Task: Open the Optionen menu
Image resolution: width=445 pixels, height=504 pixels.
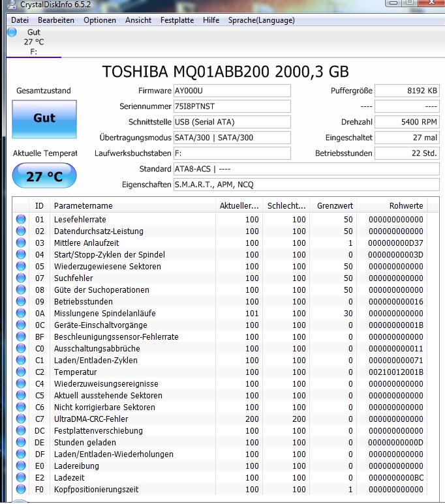Action: pos(100,20)
